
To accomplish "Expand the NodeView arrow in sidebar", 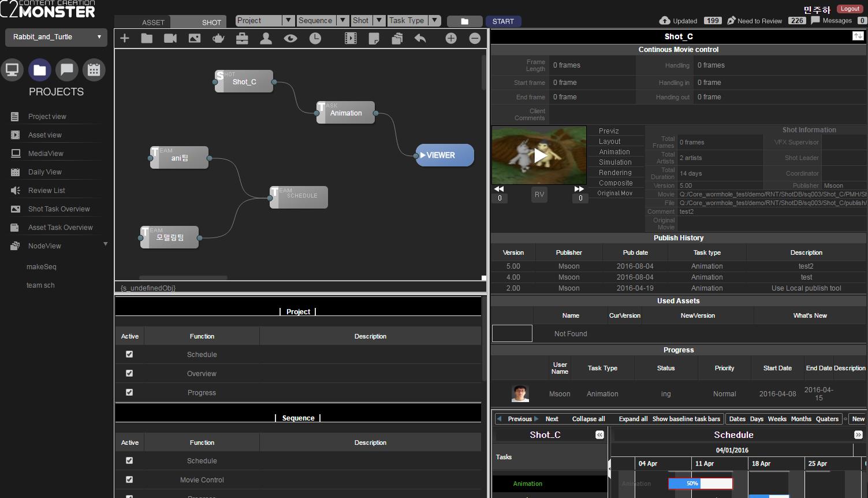I will [x=106, y=244].
